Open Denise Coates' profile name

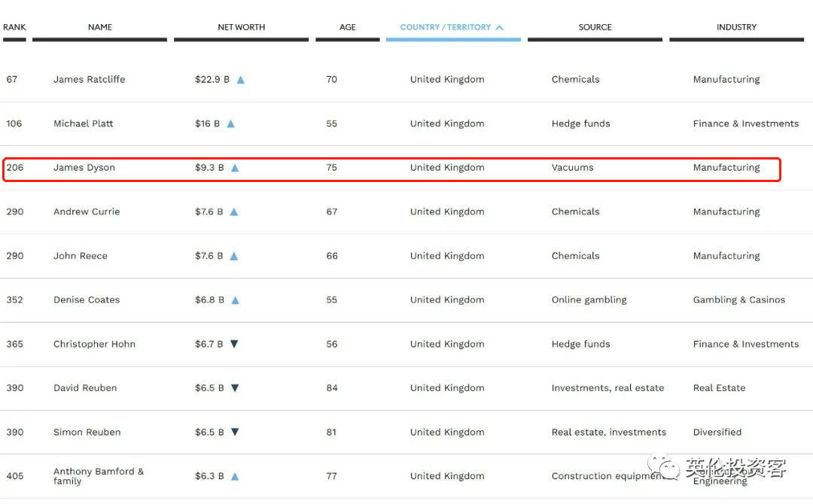click(x=87, y=300)
